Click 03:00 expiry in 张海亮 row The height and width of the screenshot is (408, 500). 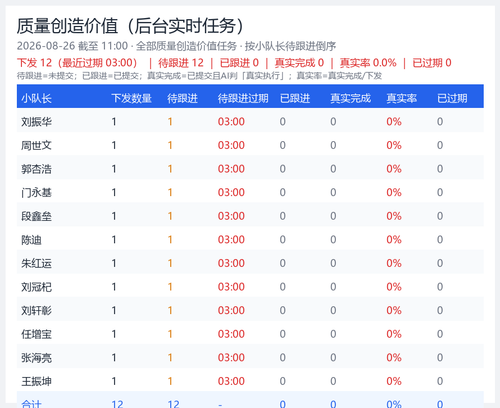[x=231, y=358]
